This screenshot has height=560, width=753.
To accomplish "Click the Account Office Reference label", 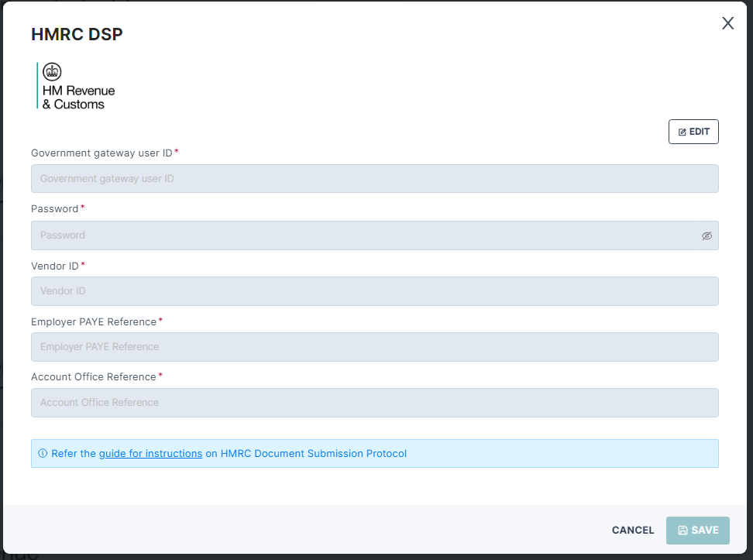I will point(94,377).
